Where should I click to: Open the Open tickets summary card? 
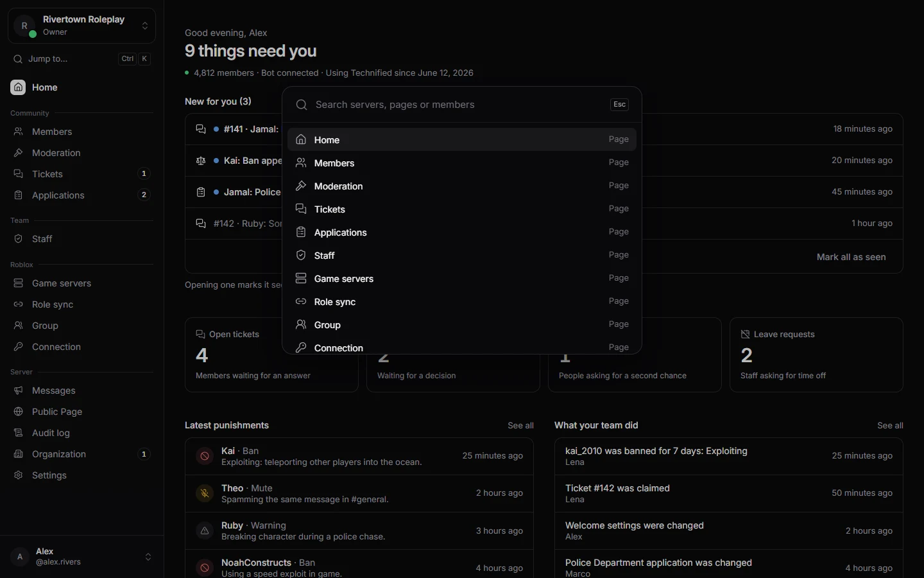click(271, 355)
